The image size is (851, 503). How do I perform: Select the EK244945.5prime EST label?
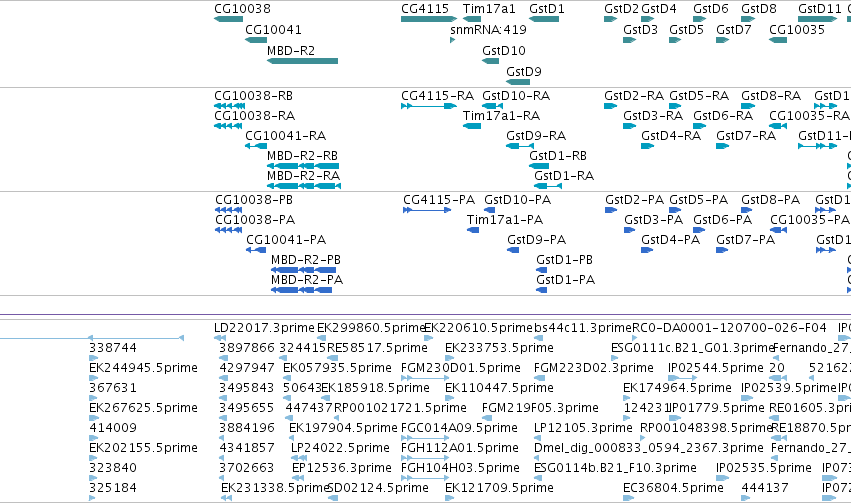tap(143, 368)
